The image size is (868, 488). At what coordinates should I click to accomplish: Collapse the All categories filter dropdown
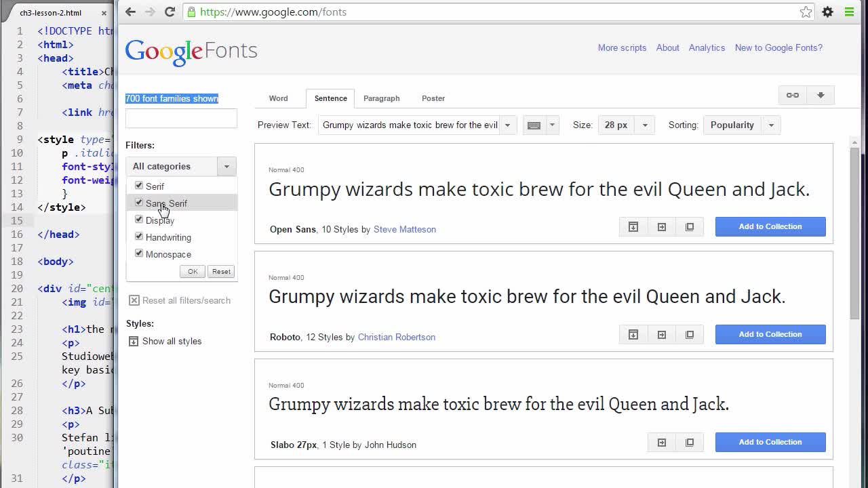(226, 167)
